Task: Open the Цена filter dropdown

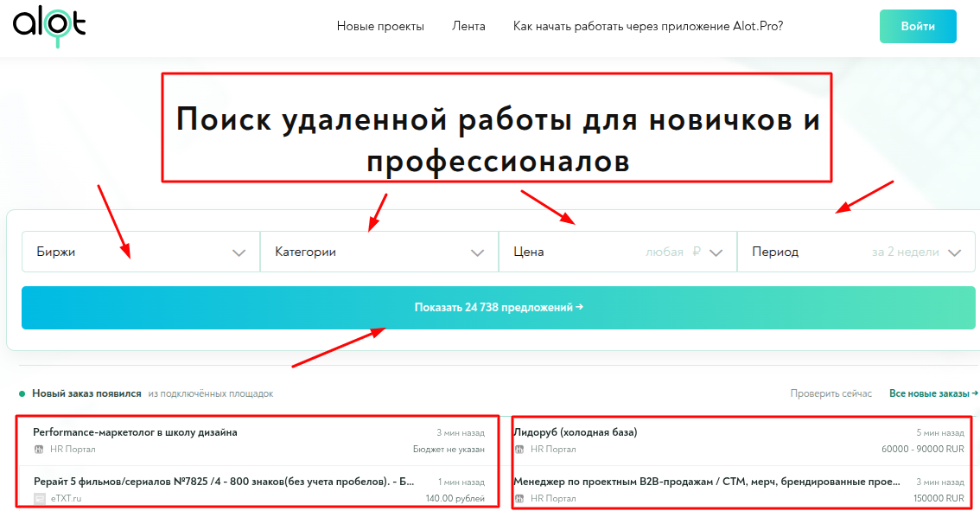Action: coord(618,252)
